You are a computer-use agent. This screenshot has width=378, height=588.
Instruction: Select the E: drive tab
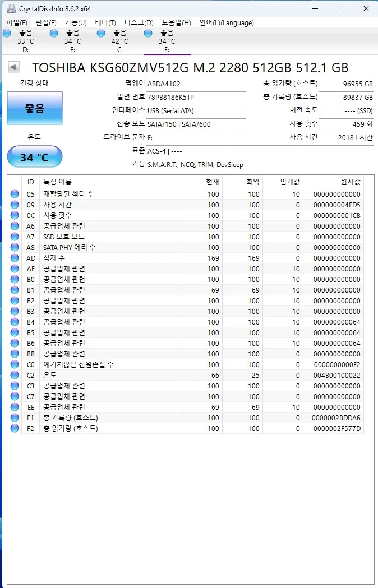[x=72, y=41]
